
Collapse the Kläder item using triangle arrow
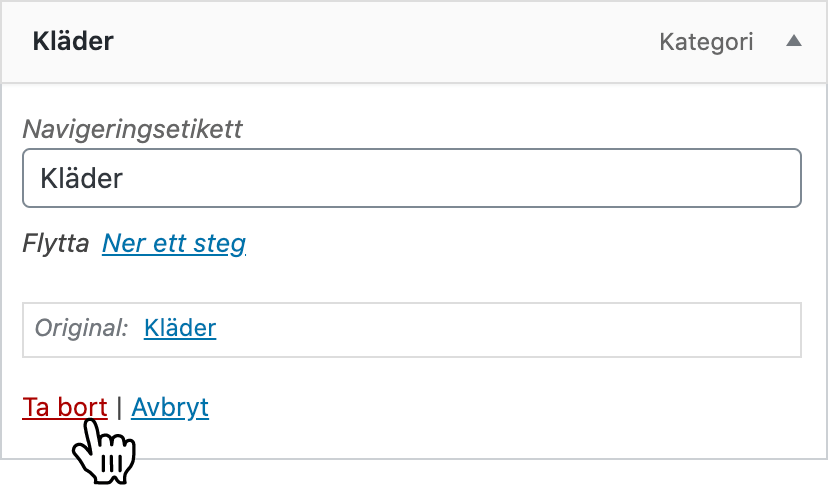(793, 42)
